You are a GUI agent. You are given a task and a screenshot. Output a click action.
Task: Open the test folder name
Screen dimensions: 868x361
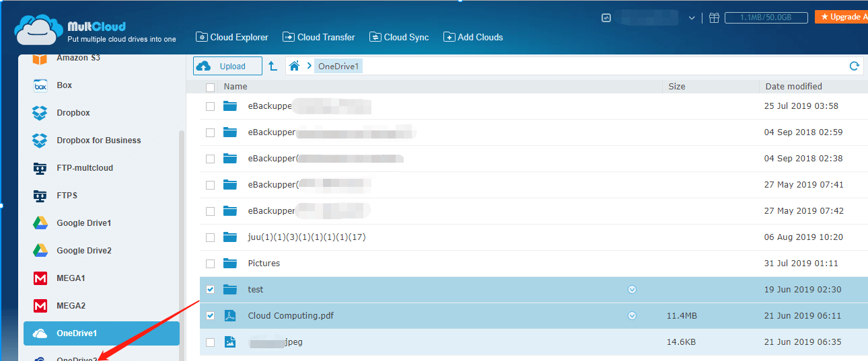click(256, 290)
